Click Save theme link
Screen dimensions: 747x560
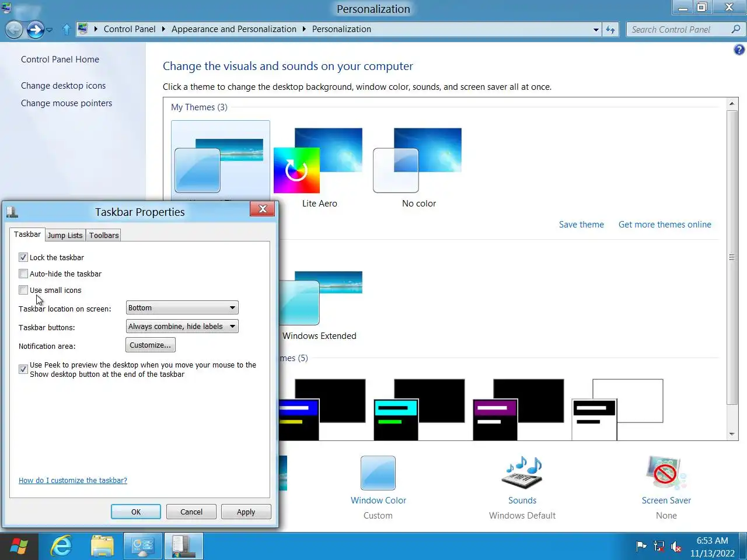point(581,225)
